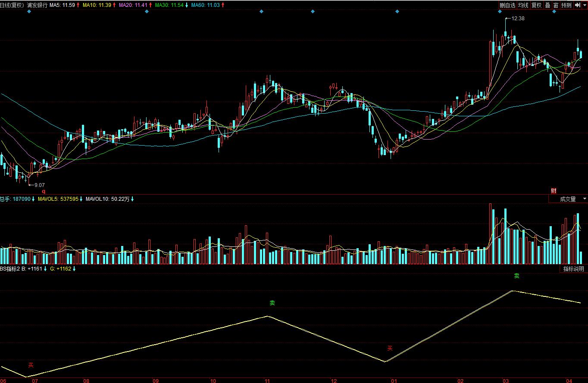The height and width of the screenshot is (383, 588).
Task: Open the 成交量 indicator selector
Action: click(568, 199)
